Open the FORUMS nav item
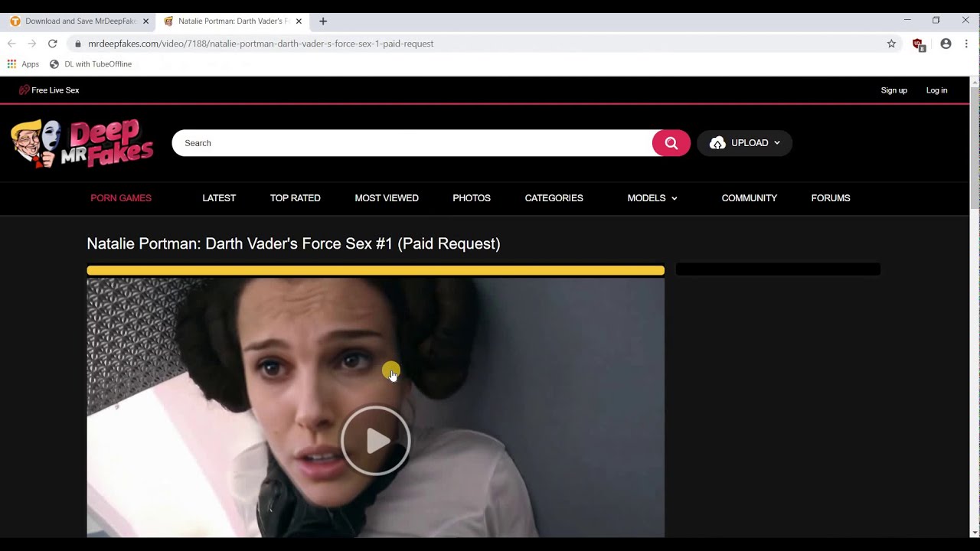Image resolution: width=980 pixels, height=551 pixels. [x=831, y=198]
